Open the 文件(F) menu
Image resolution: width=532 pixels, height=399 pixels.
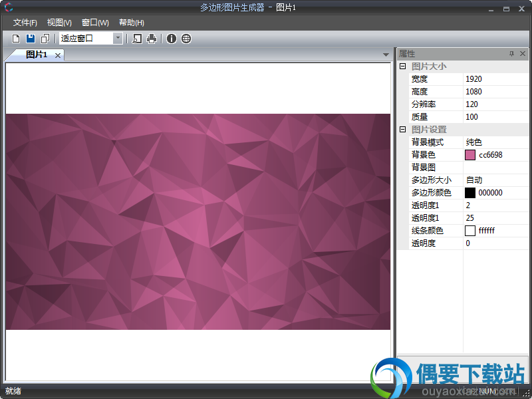pos(25,23)
